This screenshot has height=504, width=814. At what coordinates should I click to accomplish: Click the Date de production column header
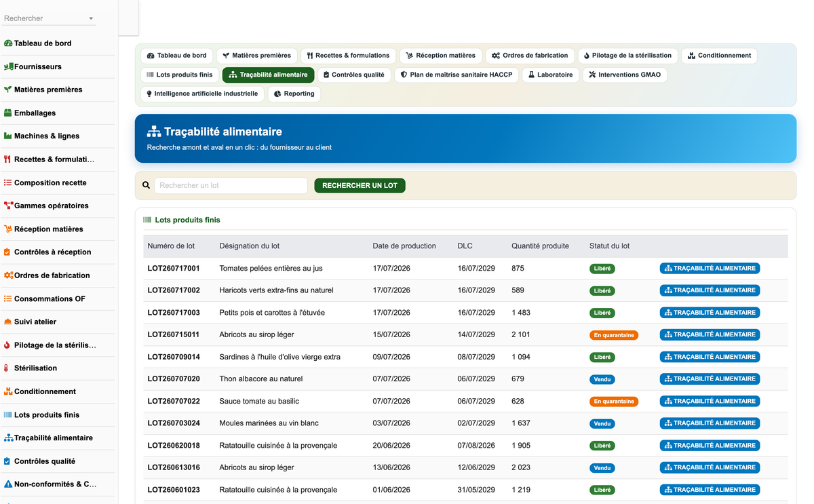(404, 246)
